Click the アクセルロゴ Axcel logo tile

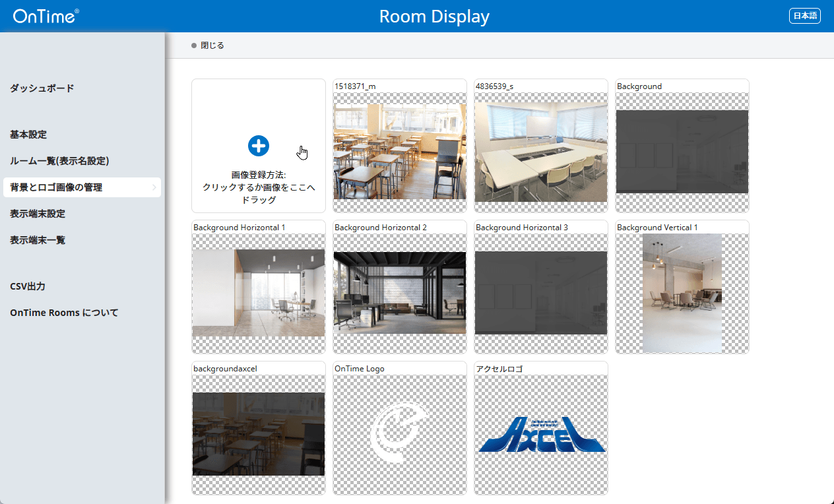541,433
